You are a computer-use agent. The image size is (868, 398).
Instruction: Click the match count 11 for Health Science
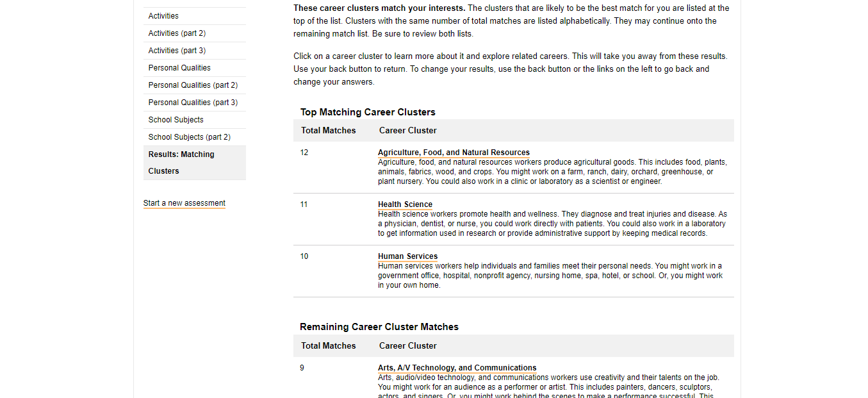pos(304,204)
